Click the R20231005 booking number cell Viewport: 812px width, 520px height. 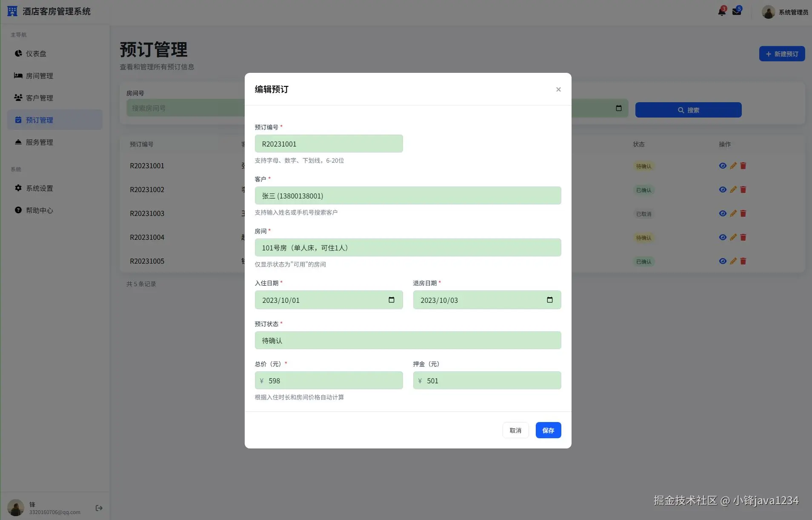147,261
